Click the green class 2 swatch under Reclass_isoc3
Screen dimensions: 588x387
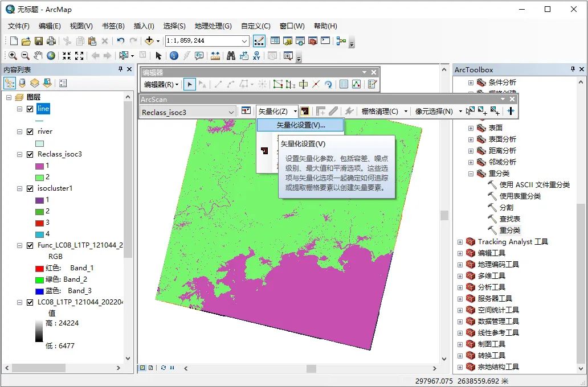39,177
